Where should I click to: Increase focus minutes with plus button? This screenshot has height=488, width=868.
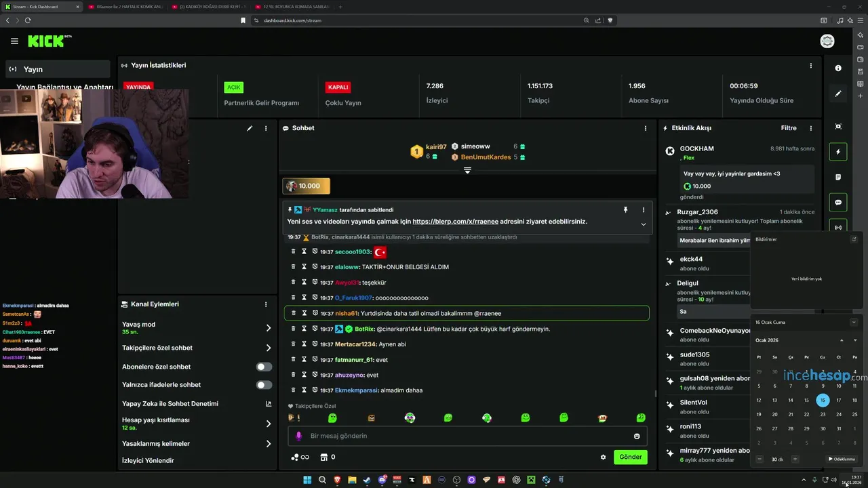(x=795, y=459)
